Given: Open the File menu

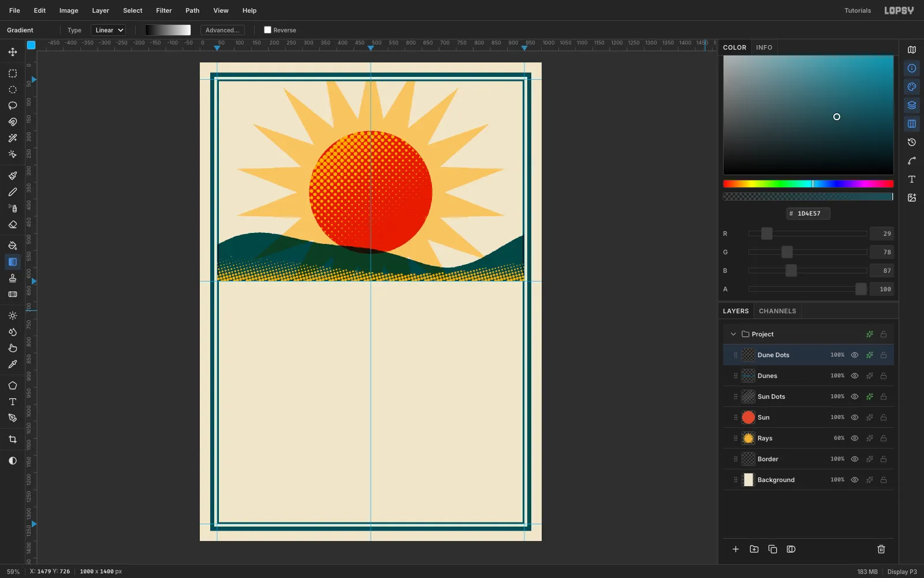Looking at the screenshot, I should point(14,10).
